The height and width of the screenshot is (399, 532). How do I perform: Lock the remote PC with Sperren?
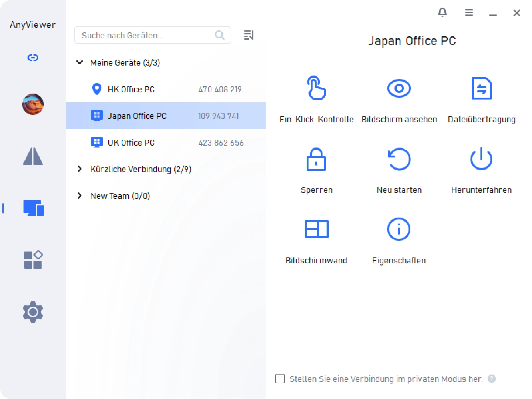coord(316,159)
